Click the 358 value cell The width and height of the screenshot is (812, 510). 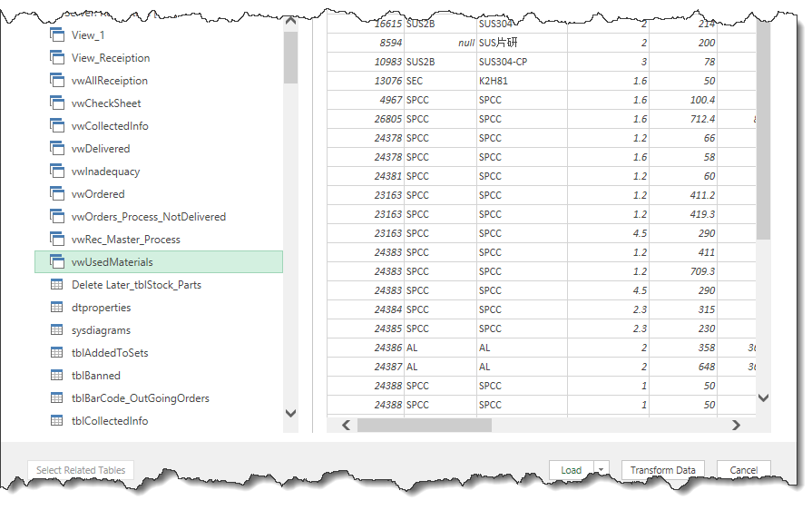click(683, 348)
